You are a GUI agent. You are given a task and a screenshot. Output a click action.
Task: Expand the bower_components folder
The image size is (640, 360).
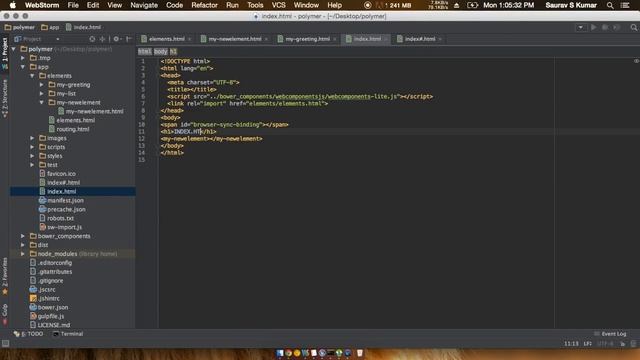23,236
